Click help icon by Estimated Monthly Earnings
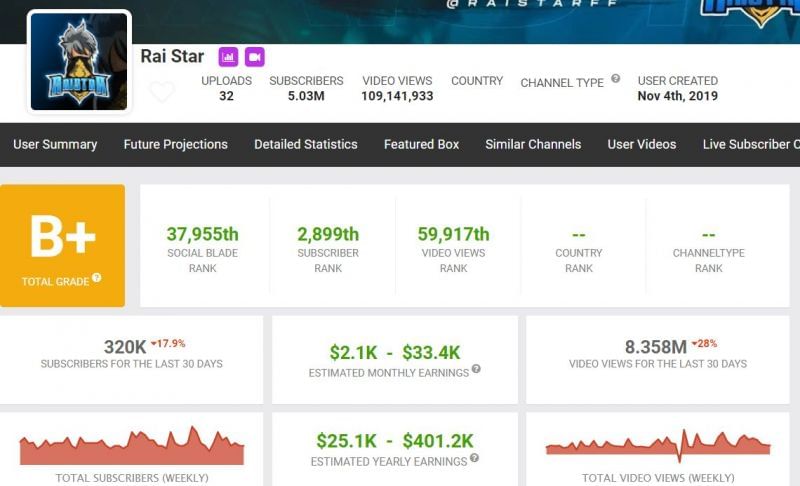This screenshot has height=486, width=800. [x=476, y=370]
